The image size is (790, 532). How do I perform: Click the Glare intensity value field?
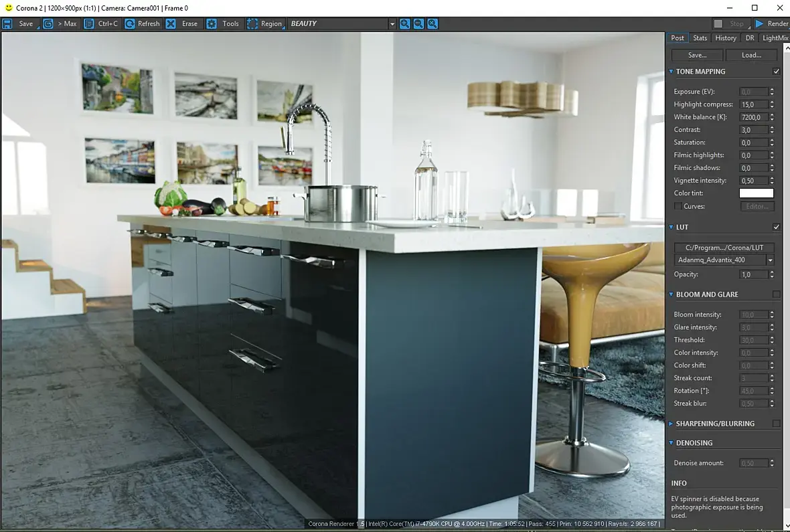(753, 327)
